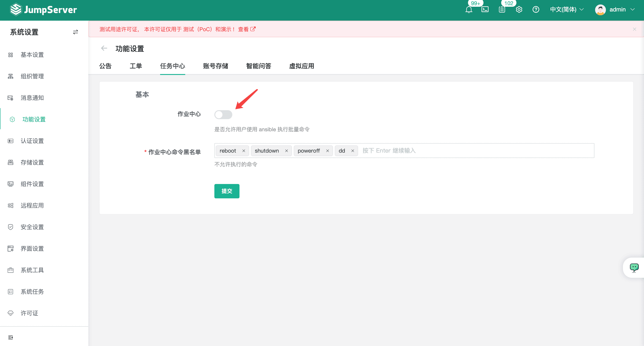The width and height of the screenshot is (644, 346).
Task: Switch to the 工单 tab
Action: tap(136, 66)
